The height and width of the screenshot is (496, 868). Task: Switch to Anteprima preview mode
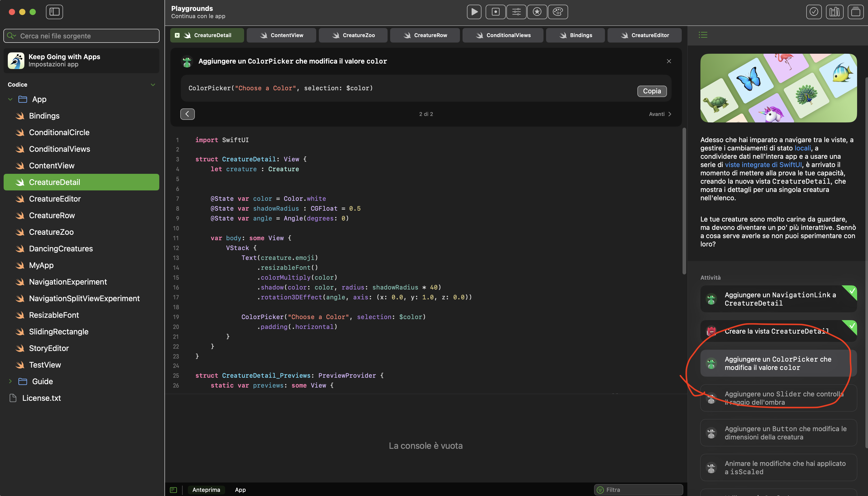pos(206,490)
